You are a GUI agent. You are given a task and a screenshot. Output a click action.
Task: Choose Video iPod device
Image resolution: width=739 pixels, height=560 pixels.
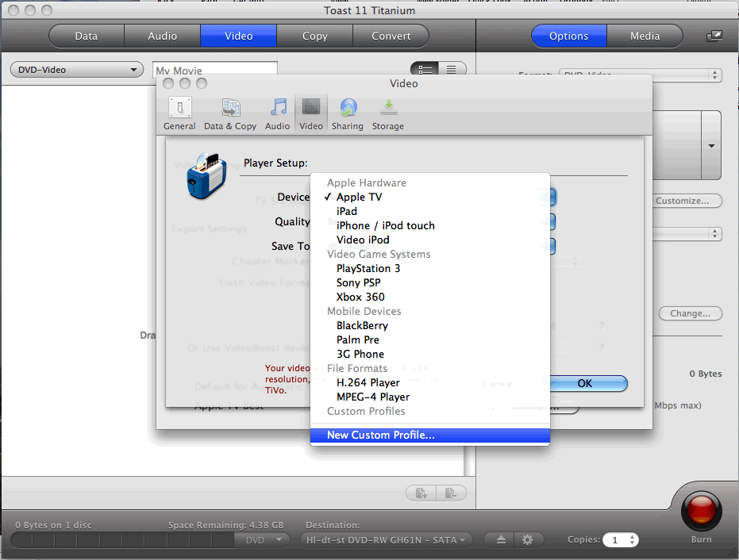click(430, 240)
